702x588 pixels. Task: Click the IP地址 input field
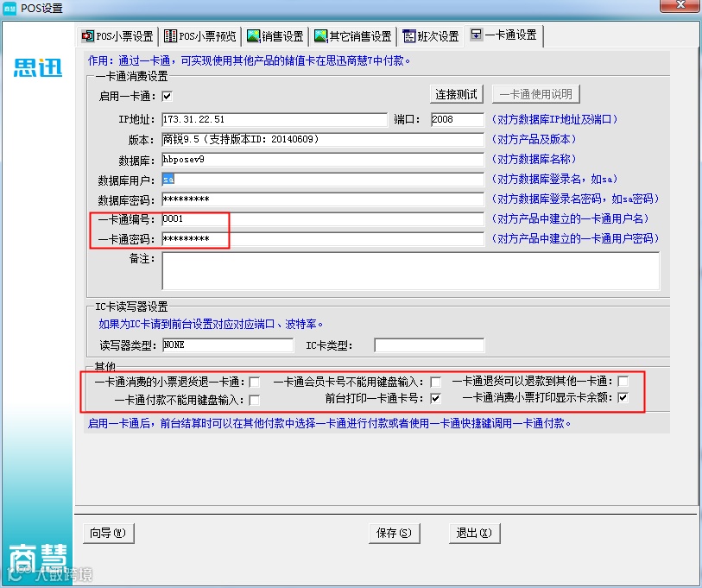(275, 119)
